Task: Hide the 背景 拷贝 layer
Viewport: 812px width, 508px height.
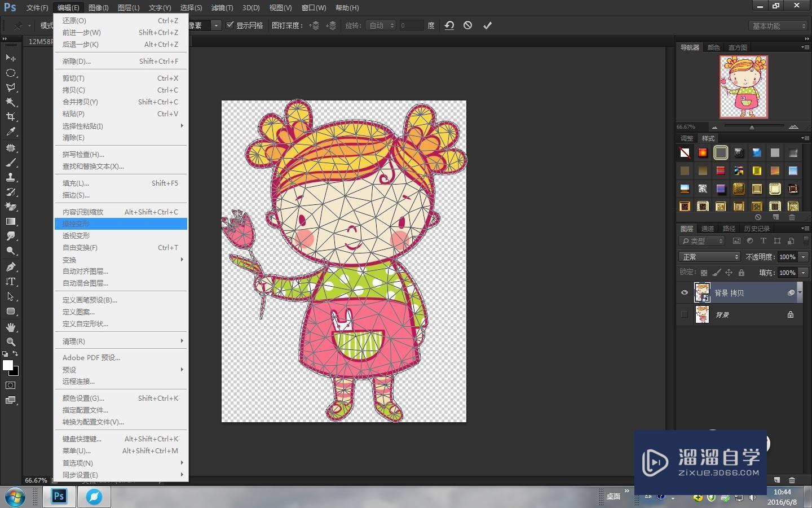Action: [685, 292]
